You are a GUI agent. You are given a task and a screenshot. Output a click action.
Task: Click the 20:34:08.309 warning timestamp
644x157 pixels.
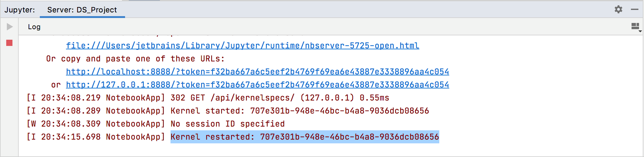[71, 124]
